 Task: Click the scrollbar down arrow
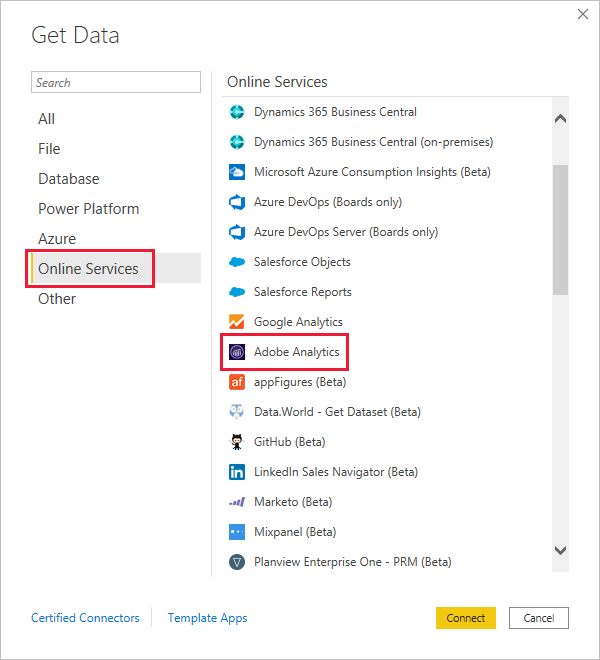pos(560,550)
